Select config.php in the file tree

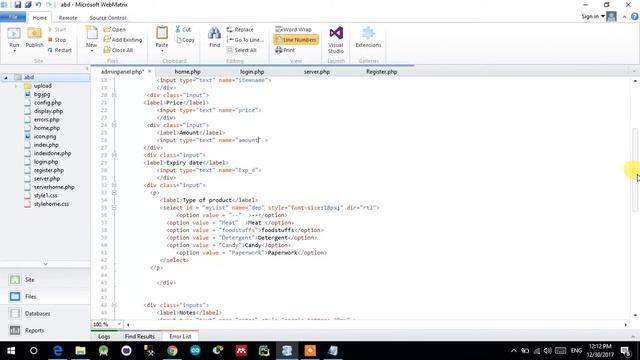(47, 103)
